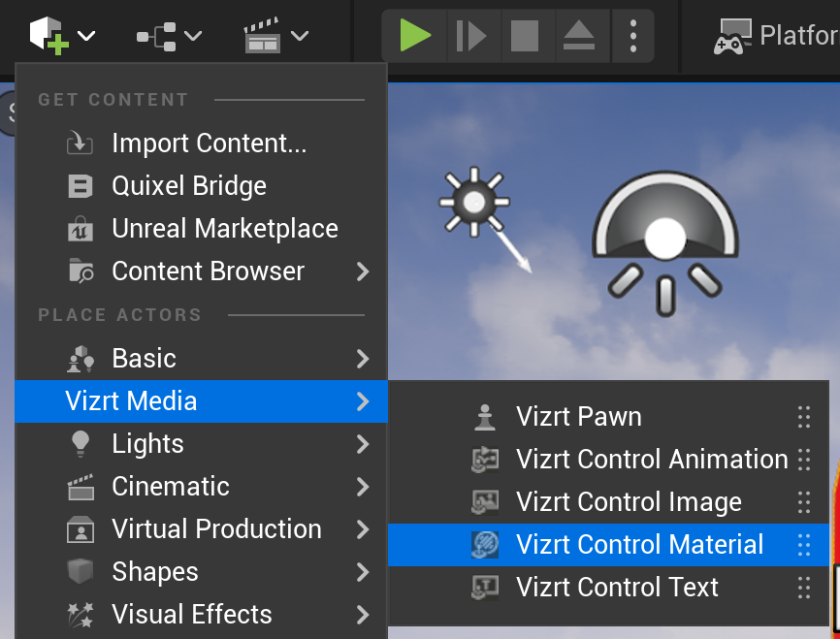
Task: Open the Blueprints dropdown in toolbar
Action: point(169,36)
